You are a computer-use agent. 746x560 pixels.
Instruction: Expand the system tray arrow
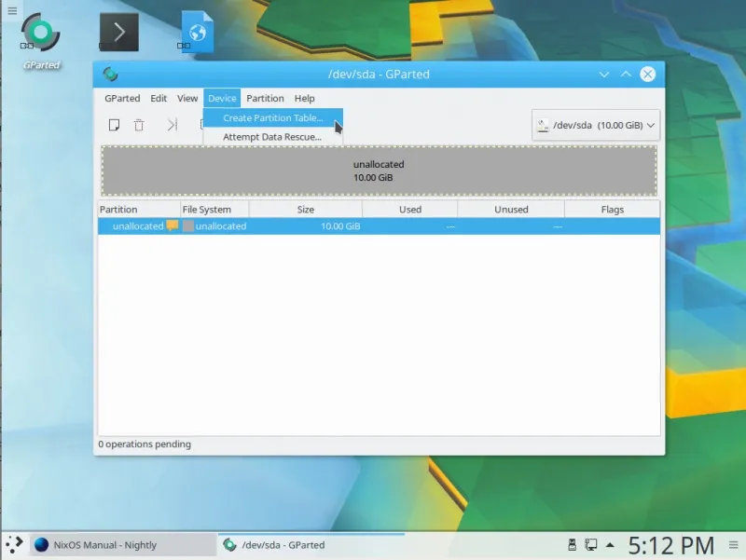pos(611,544)
